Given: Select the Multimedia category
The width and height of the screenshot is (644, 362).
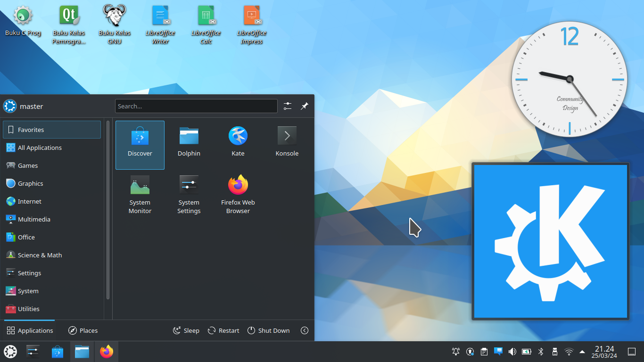Looking at the screenshot, I should pyautogui.click(x=52, y=219).
